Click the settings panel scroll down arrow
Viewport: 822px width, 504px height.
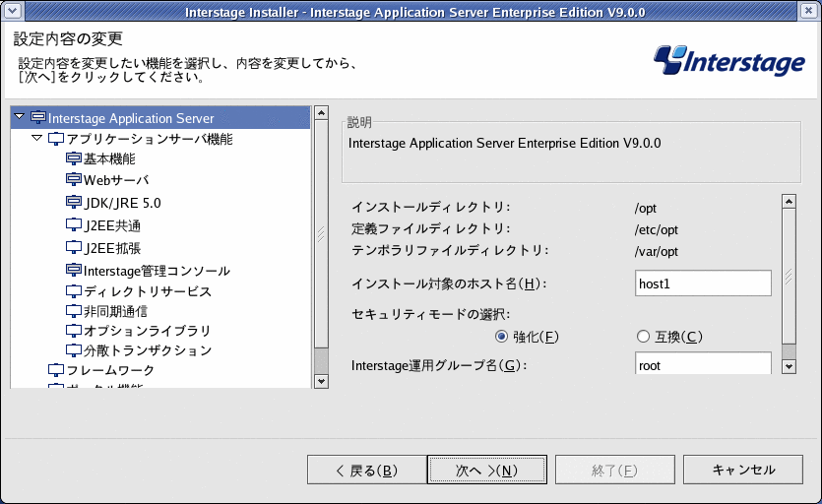click(789, 366)
